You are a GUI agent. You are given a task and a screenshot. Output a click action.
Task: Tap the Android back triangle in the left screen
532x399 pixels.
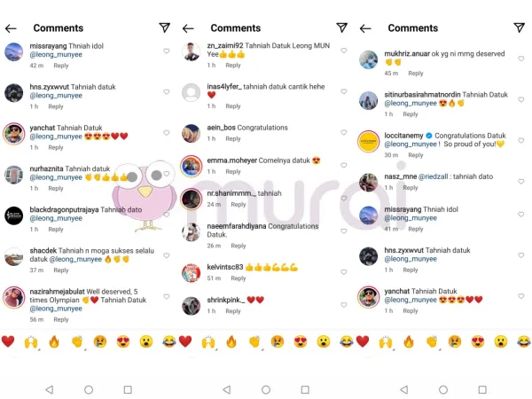[49, 389]
